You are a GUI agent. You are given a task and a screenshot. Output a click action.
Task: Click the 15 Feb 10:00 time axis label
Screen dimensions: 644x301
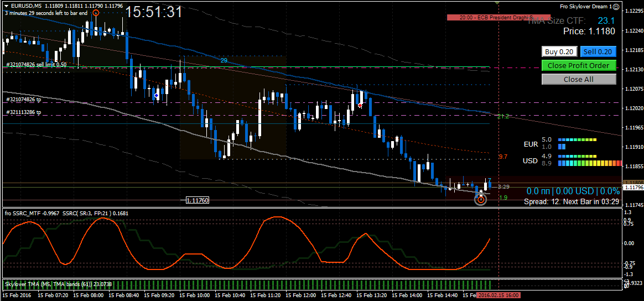pos(195,295)
